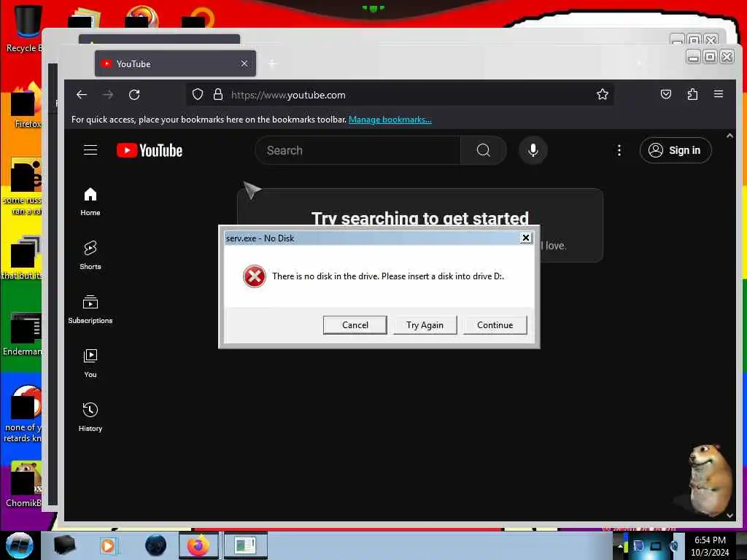Click Firefox icon in the taskbar
The width and height of the screenshot is (747, 560).
(x=198, y=545)
